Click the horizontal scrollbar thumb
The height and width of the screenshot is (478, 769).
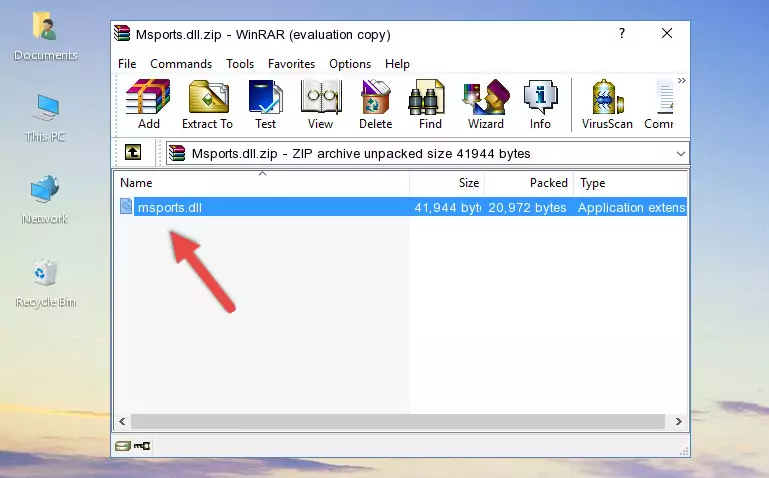click(x=398, y=422)
